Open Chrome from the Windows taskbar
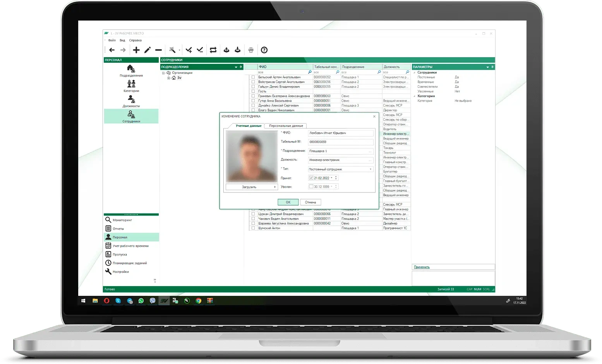Image resolution: width=602 pixels, height=364 pixels. coord(198,300)
